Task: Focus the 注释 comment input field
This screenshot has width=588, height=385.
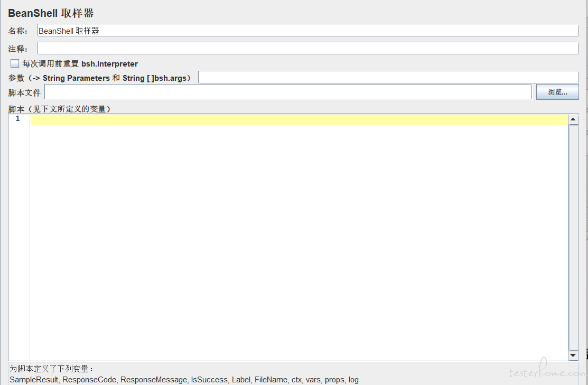Action: (307, 48)
